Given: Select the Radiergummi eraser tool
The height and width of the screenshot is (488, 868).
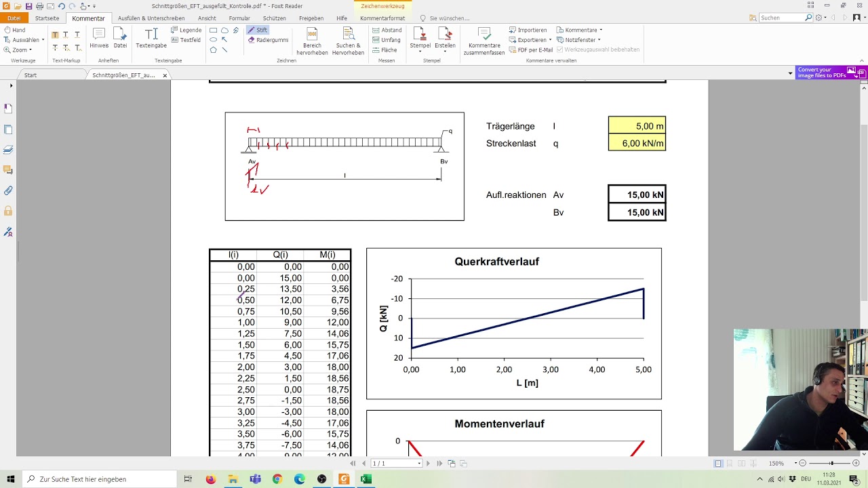Looking at the screenshot, I should [x=268, y=40].
